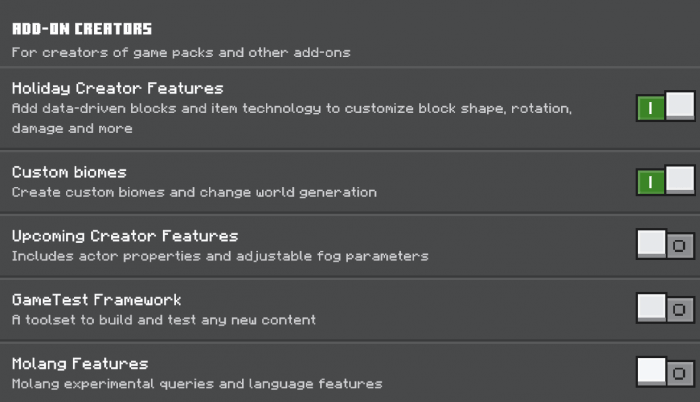Screen dimensions: 700x402
Task: Click the 'Molang experimental queries' description text
Action: pos(197,384)
